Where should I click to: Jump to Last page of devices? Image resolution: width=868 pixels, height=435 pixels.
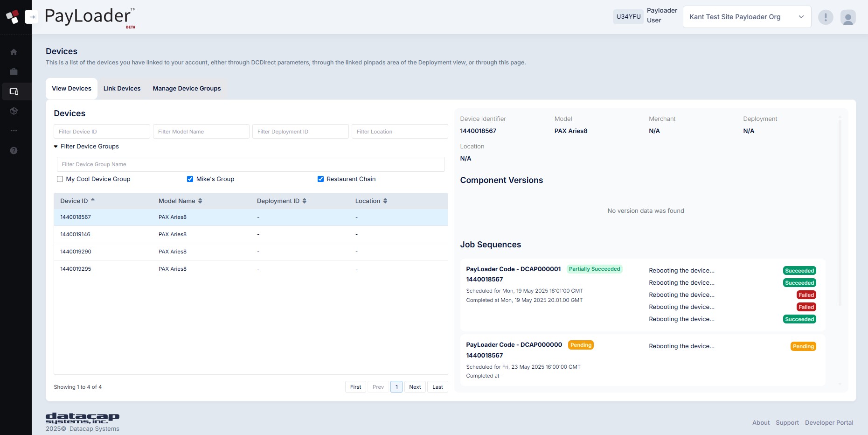click(x=437, y=387)
